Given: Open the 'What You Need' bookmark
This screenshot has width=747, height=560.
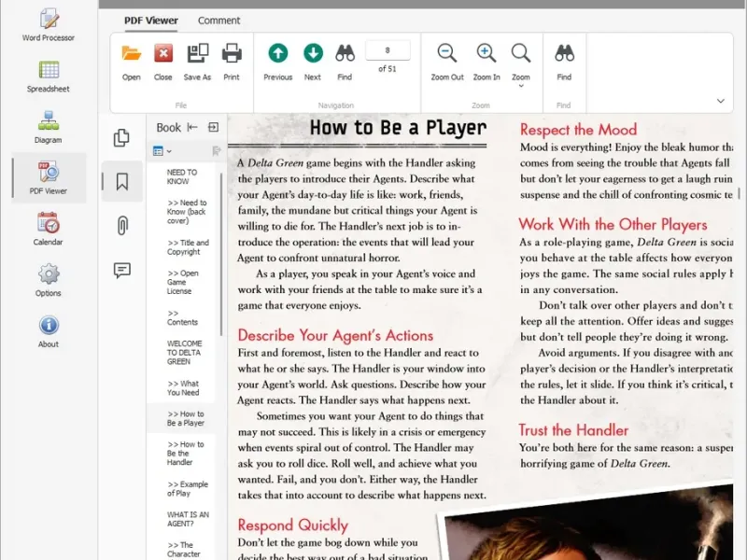Looking at the screenshot, I should (x=183, y=388).
